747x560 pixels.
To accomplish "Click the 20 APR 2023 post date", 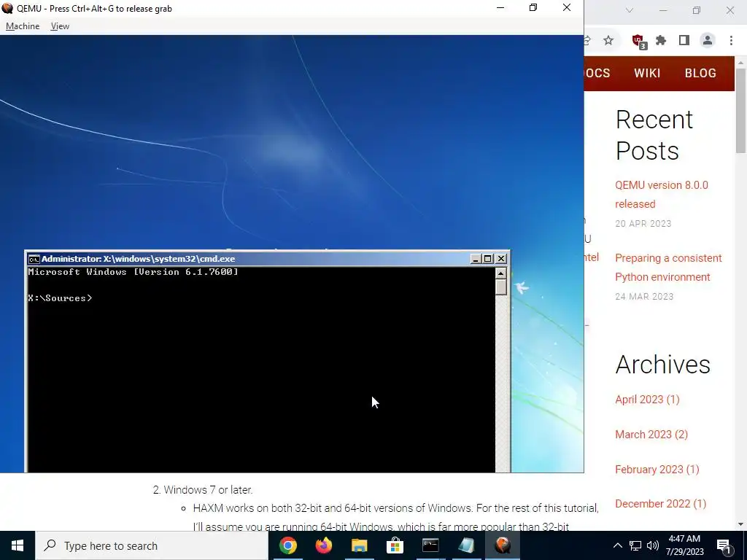I will 643,224.
